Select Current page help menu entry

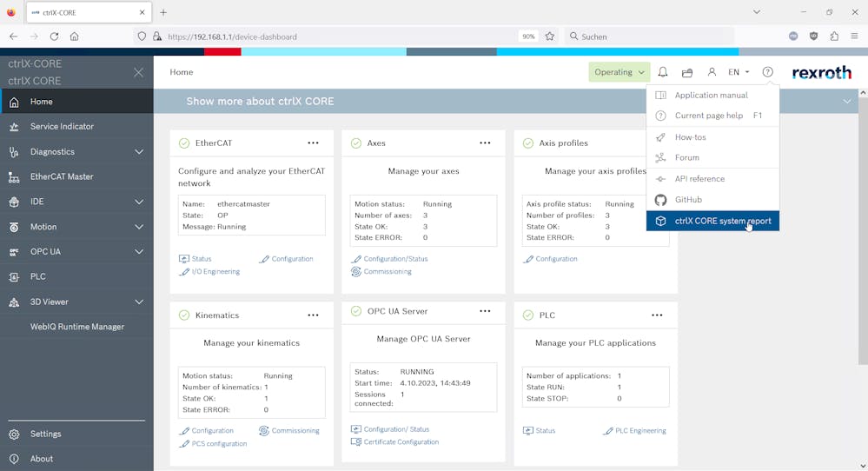[x=712, y=116]
